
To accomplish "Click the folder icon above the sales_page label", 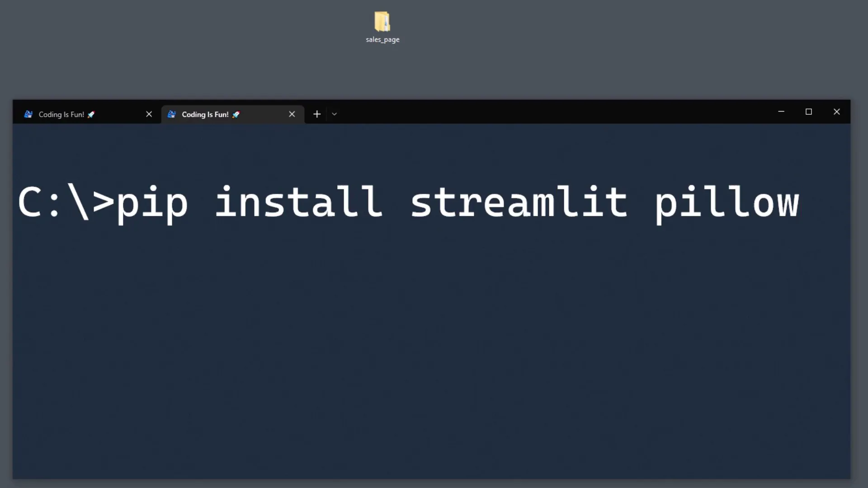I will click(382, 20).
